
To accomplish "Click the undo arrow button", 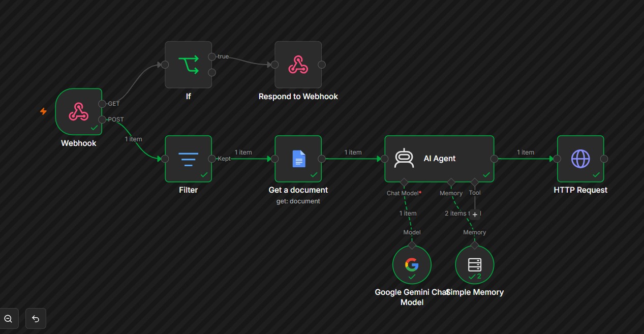I will [x=36, y=319].
